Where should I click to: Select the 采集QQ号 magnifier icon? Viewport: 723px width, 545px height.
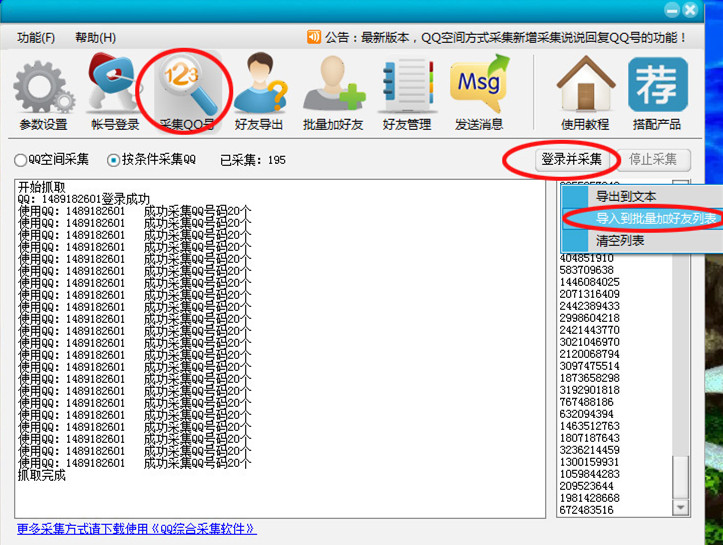coord(187,87)
